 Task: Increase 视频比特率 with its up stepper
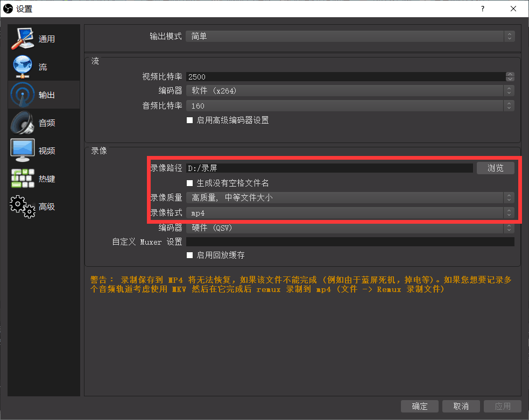509,74
